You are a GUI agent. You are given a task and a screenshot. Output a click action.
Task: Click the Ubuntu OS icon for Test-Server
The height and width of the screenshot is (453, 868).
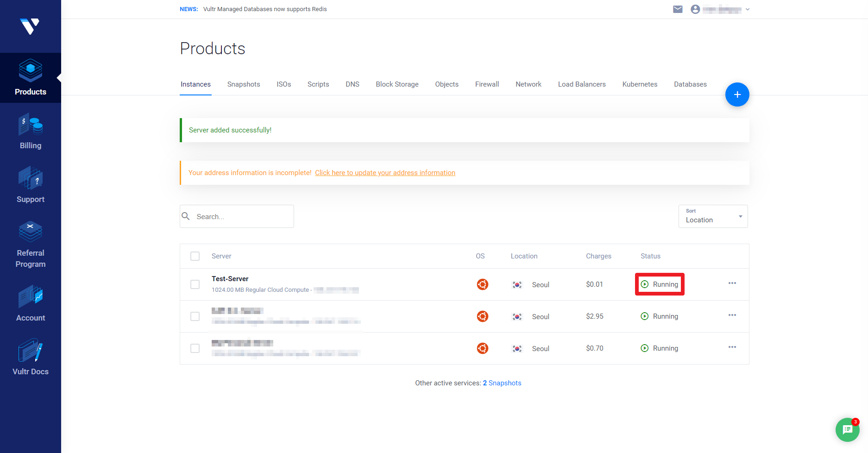483,284
